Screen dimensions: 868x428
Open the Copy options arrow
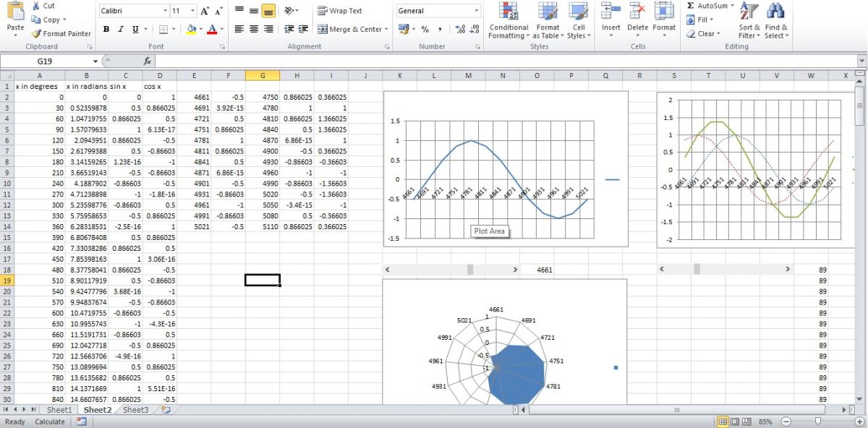(x=64, y=20)
